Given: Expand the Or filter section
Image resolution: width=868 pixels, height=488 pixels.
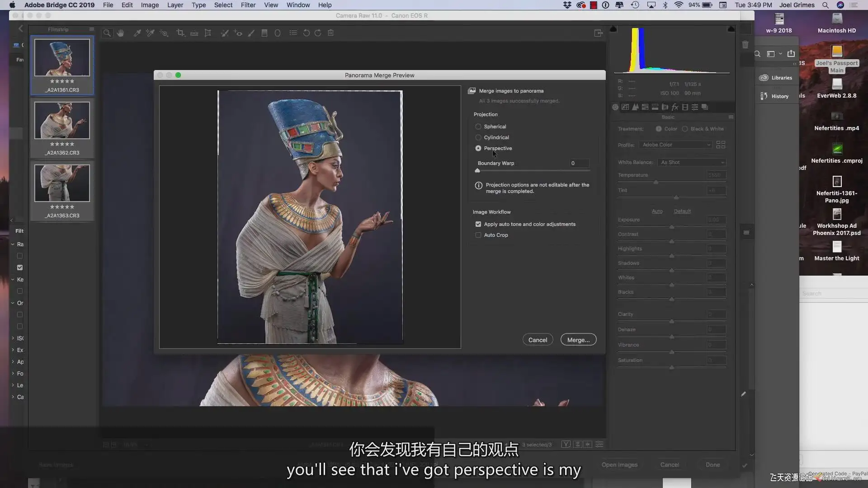Looking at the screenshot, I should click(13, 303).
